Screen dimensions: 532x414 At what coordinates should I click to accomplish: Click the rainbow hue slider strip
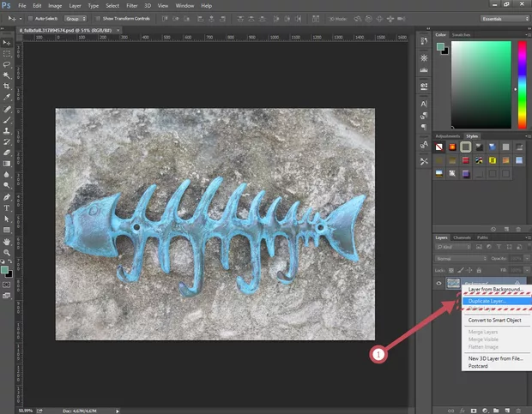click(x=521, y=82)
